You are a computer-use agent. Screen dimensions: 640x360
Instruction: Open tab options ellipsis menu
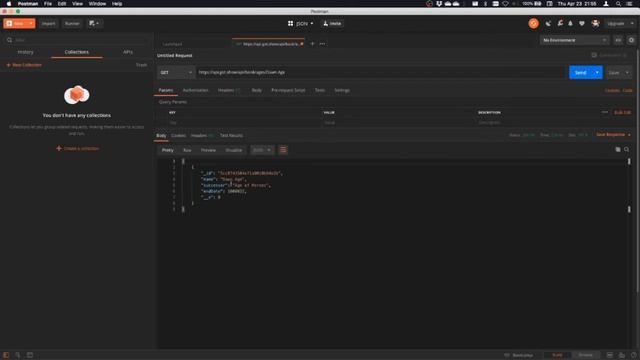[x=322, y=44]
